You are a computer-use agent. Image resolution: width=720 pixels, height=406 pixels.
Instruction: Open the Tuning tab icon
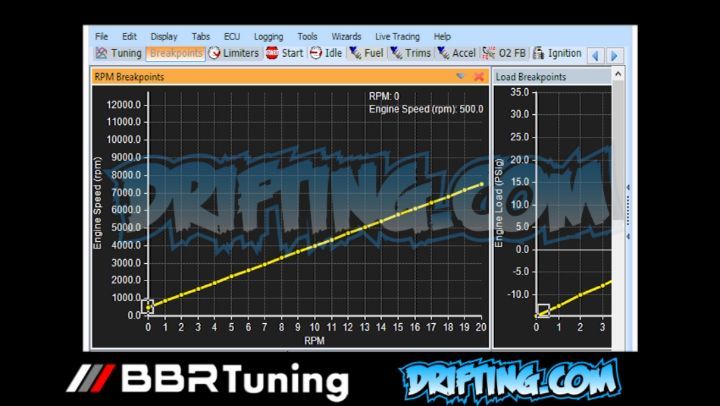tap(101, 53)
